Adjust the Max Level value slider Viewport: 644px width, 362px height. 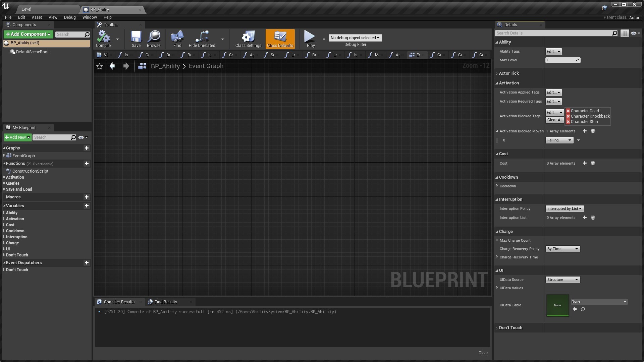coord(562,60)
